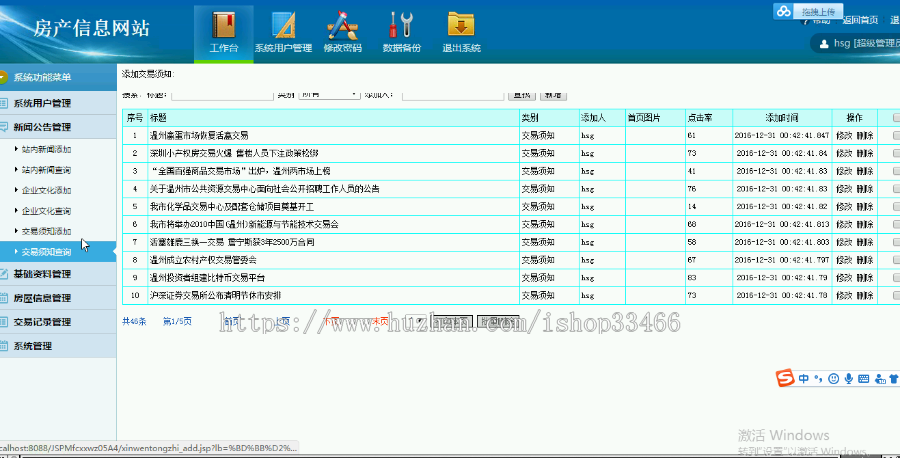Click the 第1/5页 page indicator
Screen dimensions: 900x458
click(177, 321)
